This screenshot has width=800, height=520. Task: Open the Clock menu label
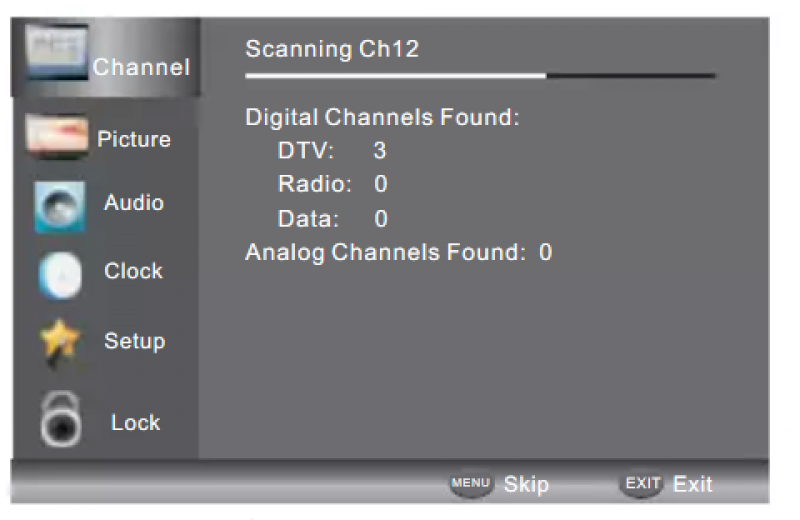134,271
